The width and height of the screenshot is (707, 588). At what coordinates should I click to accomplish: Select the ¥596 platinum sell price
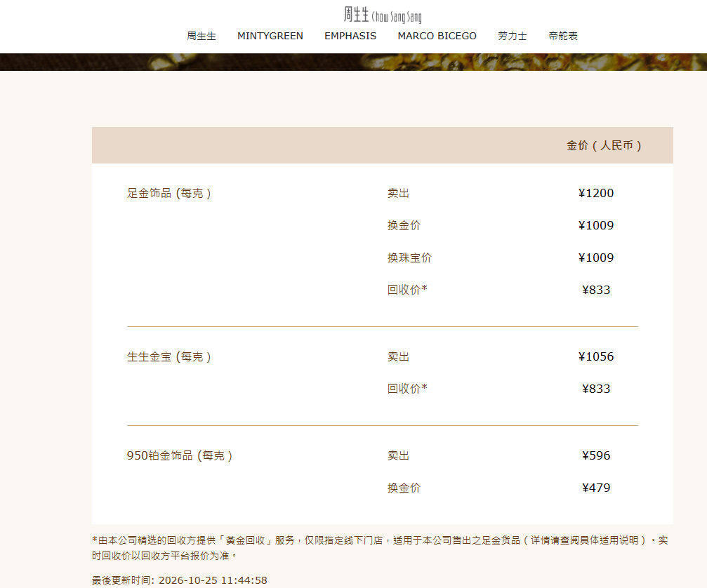pos(596,455)
